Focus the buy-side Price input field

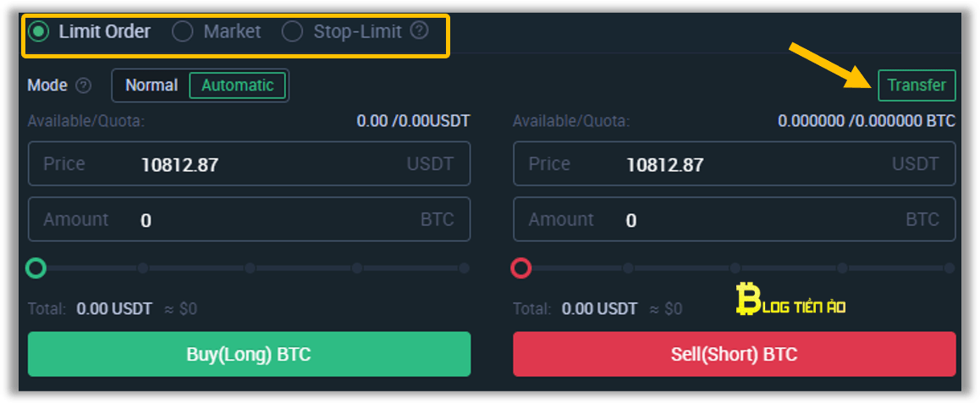(x=249, y=163)
